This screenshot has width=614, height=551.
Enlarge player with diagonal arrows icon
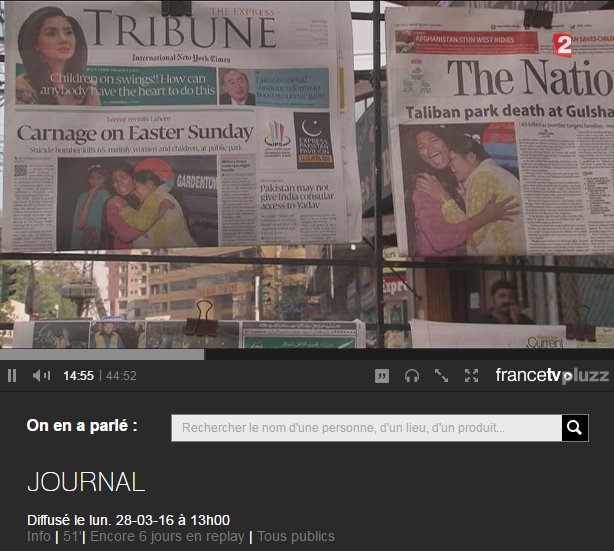coord(441,376)
